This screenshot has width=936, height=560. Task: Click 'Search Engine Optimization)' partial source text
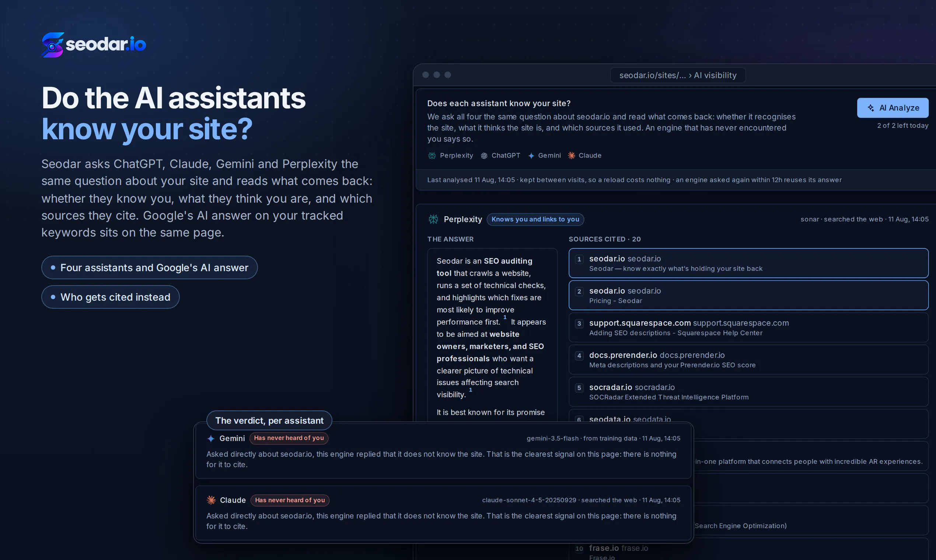740,526
